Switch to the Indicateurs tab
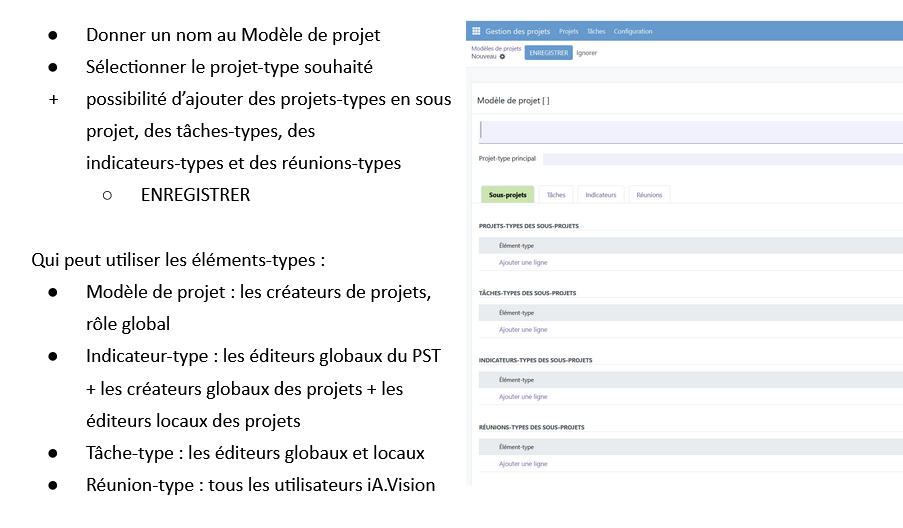903x528 pixels. pyautogui.click(x=601, y=195)
